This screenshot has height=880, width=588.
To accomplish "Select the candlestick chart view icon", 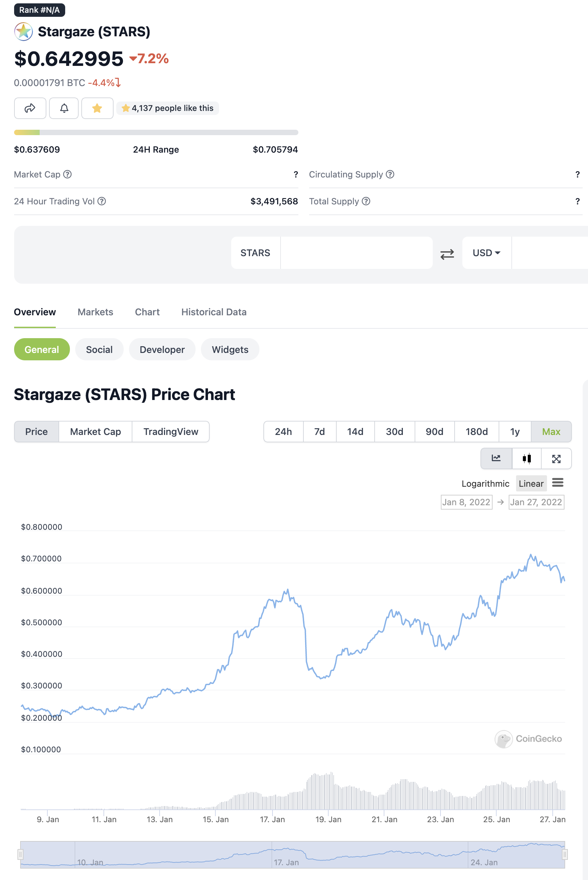I will pyautogui.click(x=527, y=458).
